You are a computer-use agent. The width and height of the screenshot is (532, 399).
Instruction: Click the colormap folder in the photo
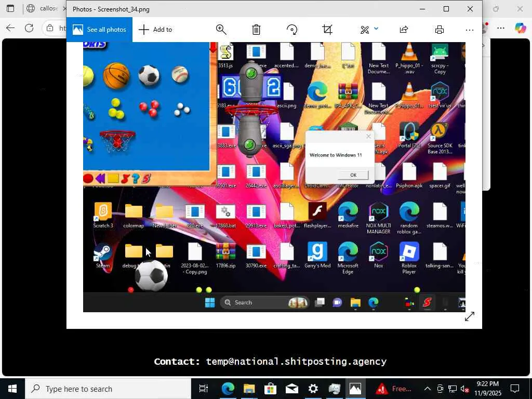134,215
